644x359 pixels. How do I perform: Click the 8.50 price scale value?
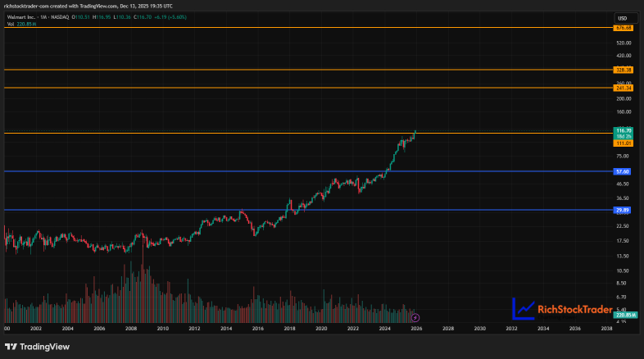coord(621,283)
